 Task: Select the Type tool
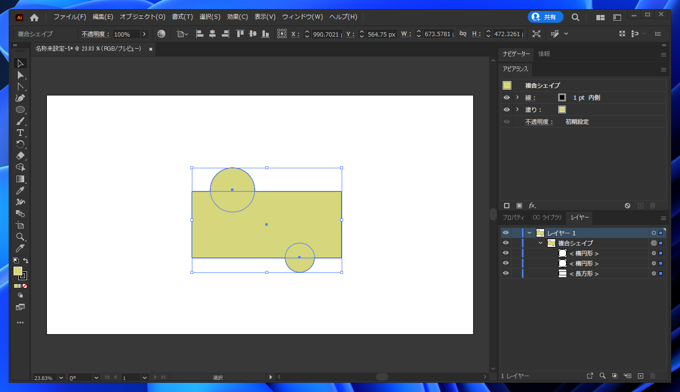pos(20,133)
